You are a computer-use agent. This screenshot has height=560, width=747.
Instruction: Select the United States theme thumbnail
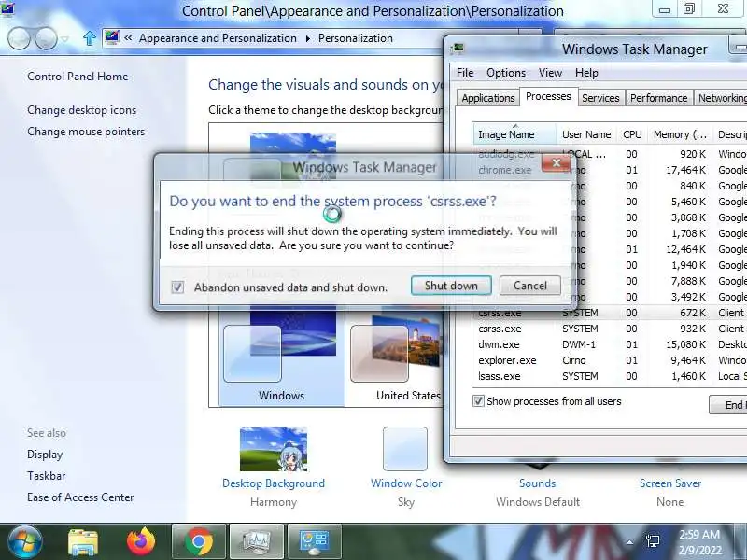click(x=395, y=357)
